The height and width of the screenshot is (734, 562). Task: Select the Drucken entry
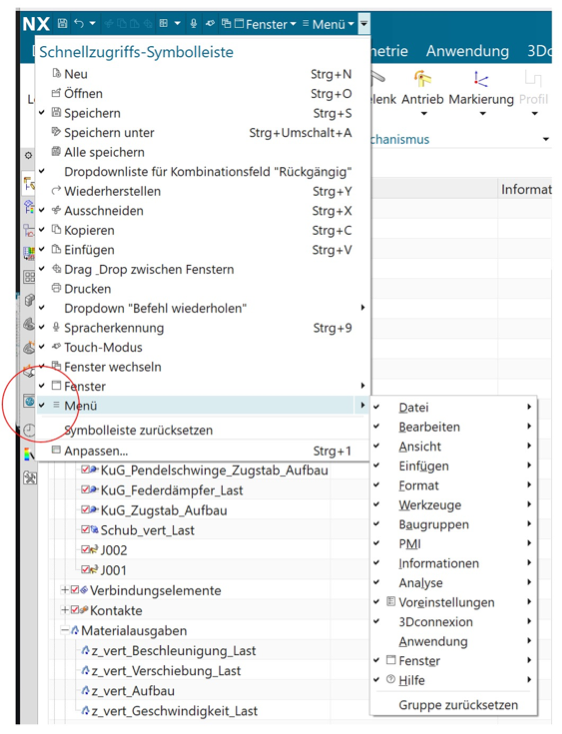203,289
